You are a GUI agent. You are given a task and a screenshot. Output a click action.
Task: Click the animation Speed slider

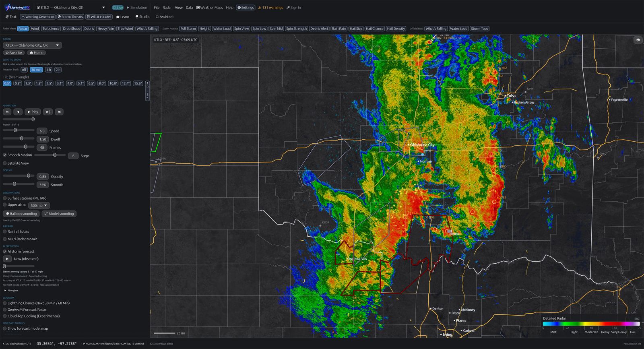pos(19,130)
